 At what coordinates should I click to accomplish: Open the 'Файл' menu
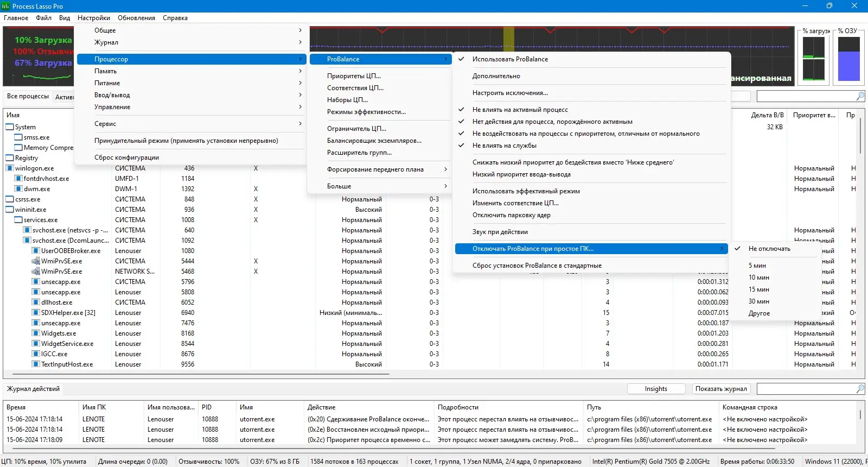coord(44,18)
